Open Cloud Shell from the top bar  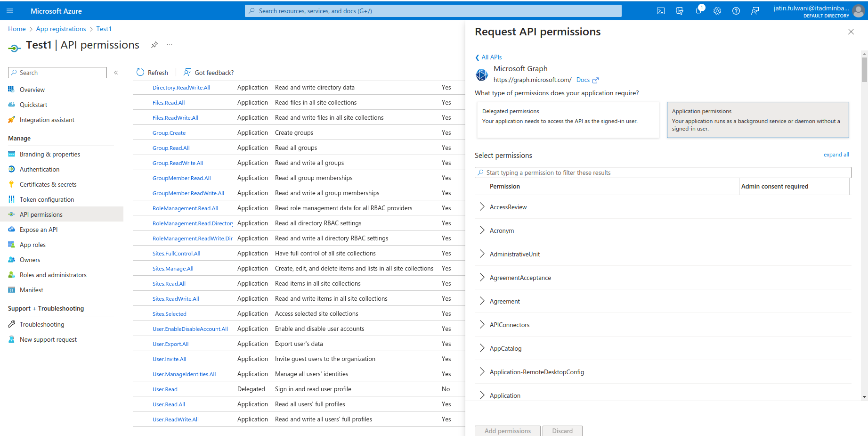661,11
